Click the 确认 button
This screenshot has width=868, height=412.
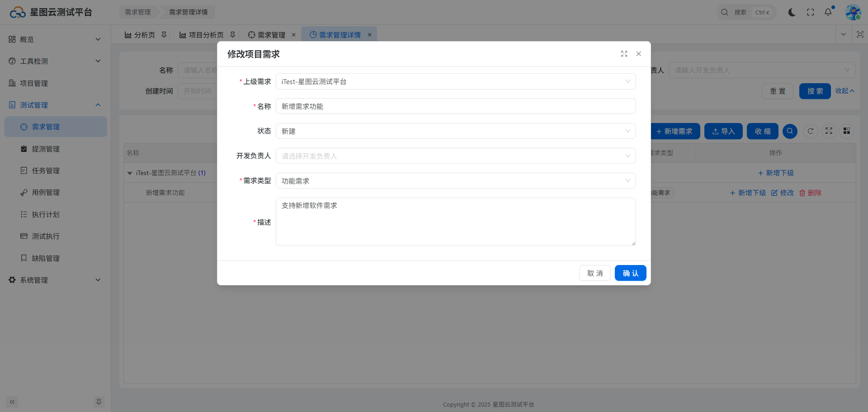[x=630, y=273]
